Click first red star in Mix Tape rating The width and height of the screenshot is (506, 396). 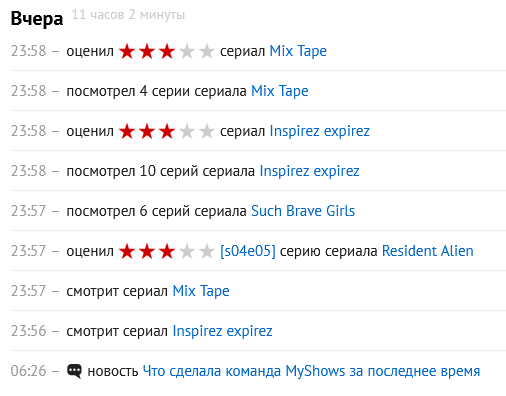(x=127, y=51)
